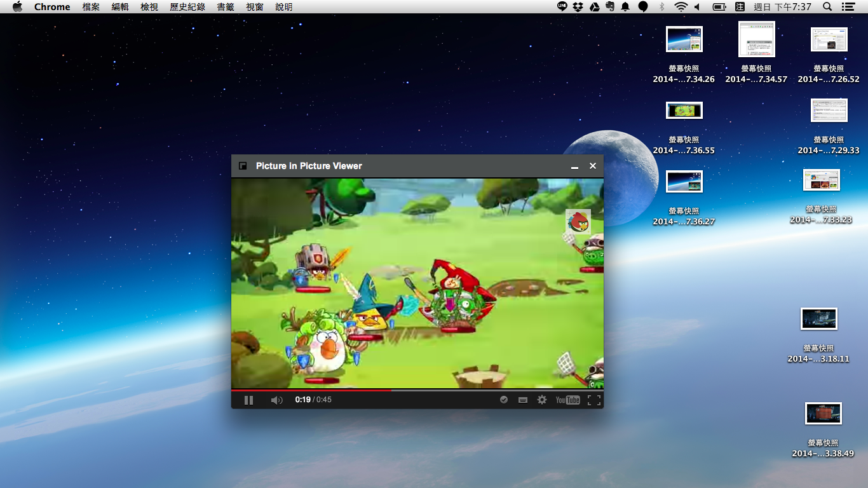Click the Evernote elephant menu bar icon
This screenshot has width=868, height=488.
[610, 7]
